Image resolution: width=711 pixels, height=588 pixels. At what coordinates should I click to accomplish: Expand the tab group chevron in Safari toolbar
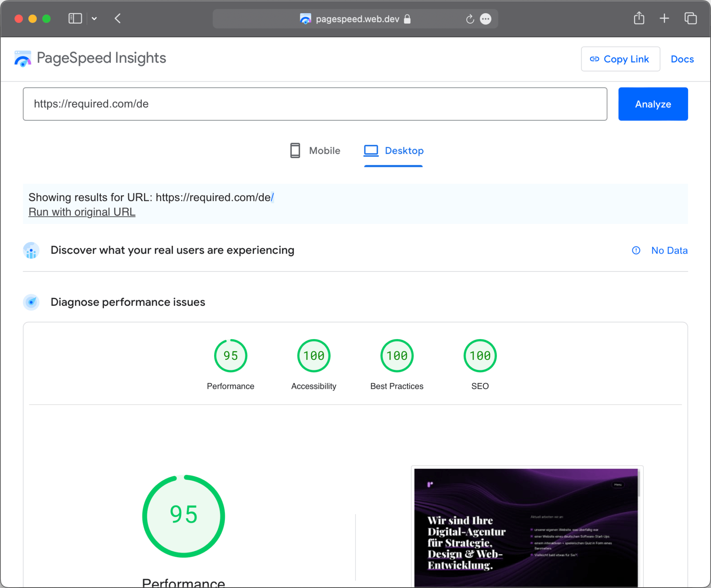click(94, 18)
